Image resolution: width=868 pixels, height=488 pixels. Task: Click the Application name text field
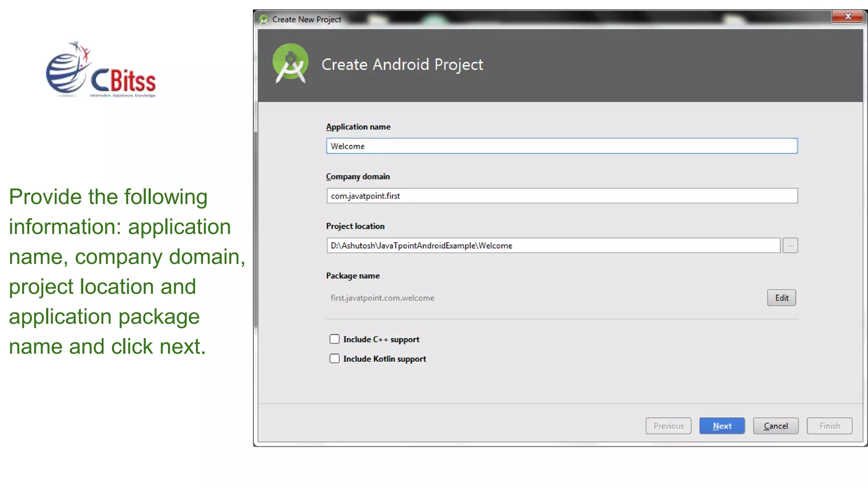click(x=562, y=146)
